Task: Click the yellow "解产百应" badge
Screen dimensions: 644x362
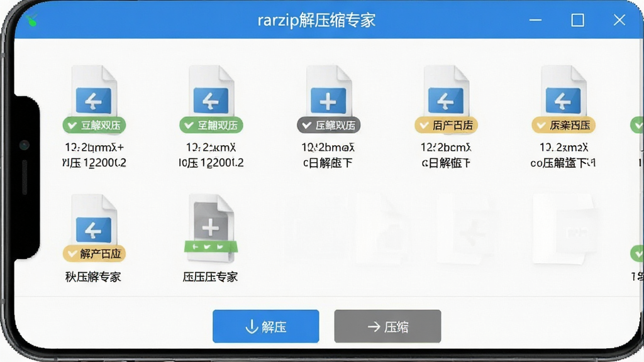Action: [94, 254]
